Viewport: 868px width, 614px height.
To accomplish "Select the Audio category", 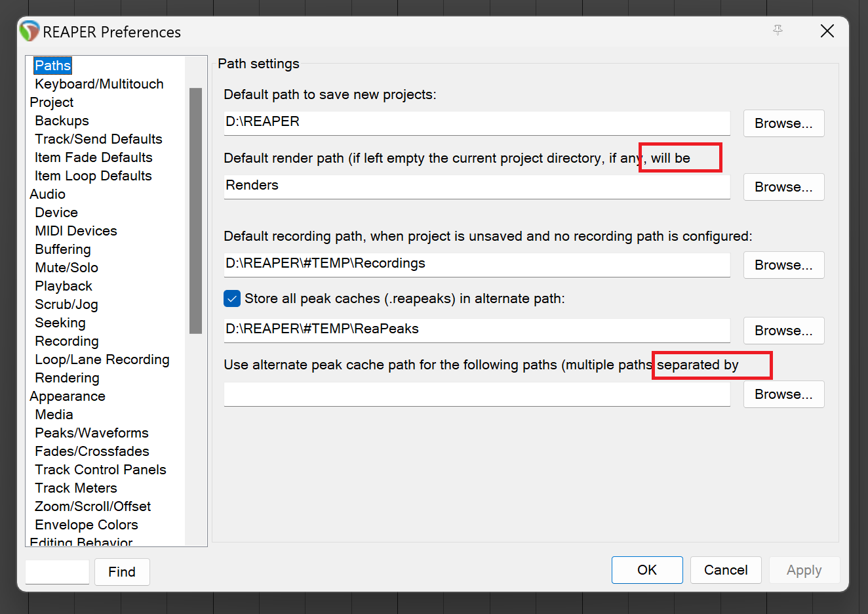I will [x=47, y=194].
